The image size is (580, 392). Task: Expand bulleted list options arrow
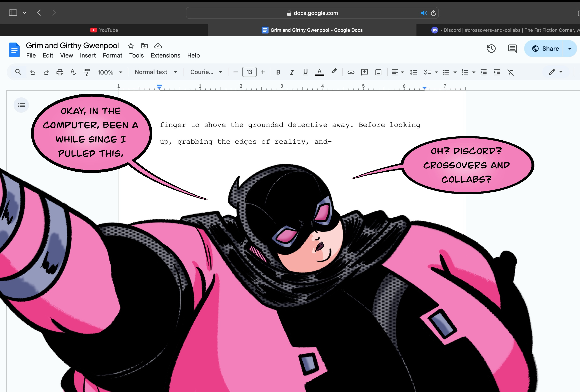(455, 72)
